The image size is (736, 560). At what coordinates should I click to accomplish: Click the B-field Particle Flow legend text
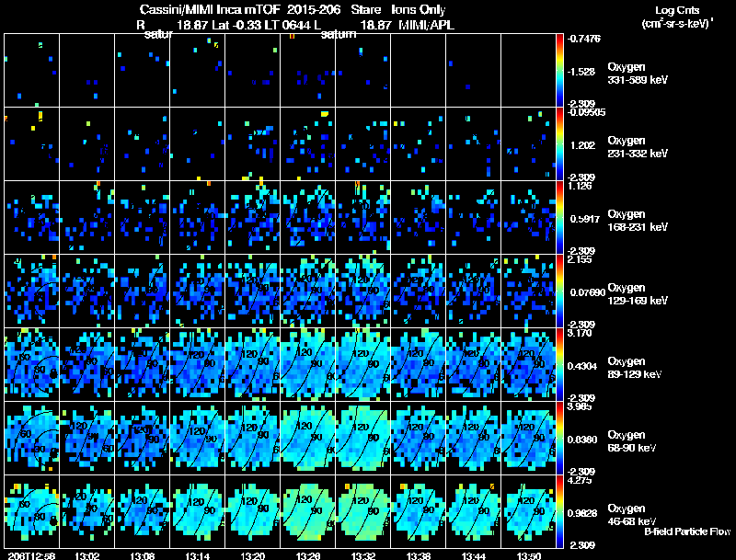(686, 531)
